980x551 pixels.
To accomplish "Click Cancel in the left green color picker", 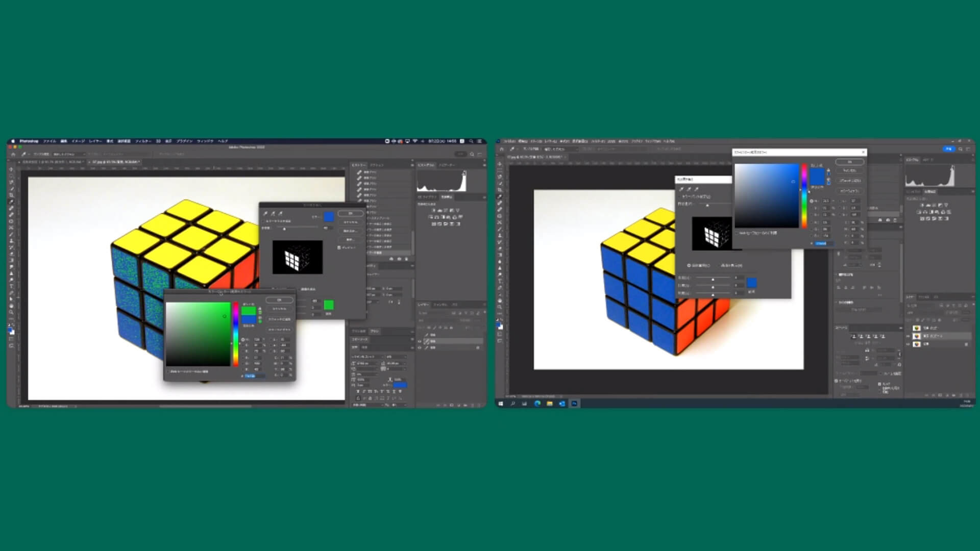I will (279, 309).
